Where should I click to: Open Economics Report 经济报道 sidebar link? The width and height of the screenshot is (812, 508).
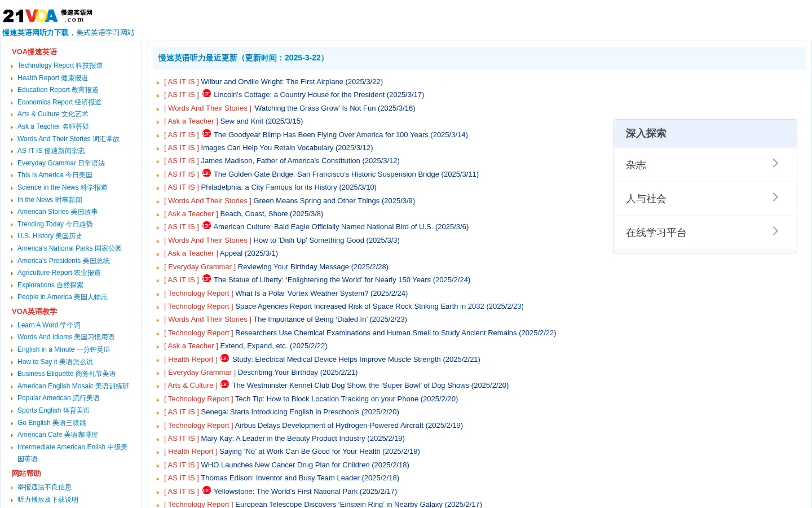[x=59, y=102]
